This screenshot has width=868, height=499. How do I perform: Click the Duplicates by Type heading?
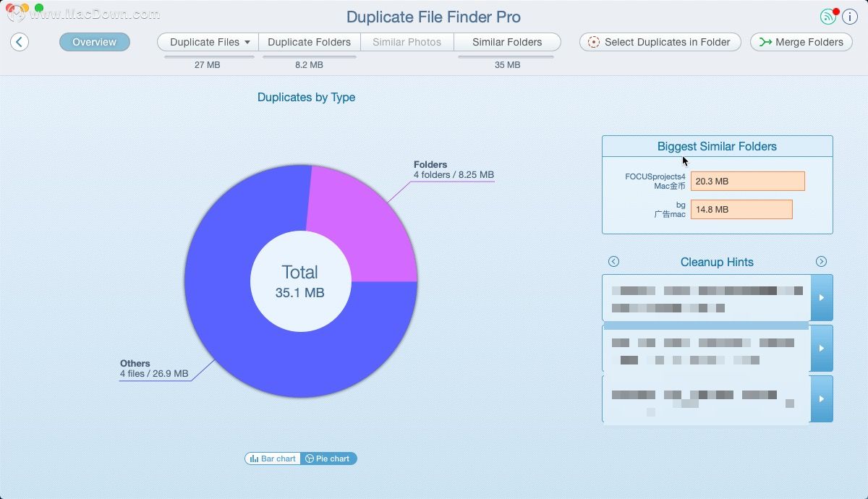[306, 97]
